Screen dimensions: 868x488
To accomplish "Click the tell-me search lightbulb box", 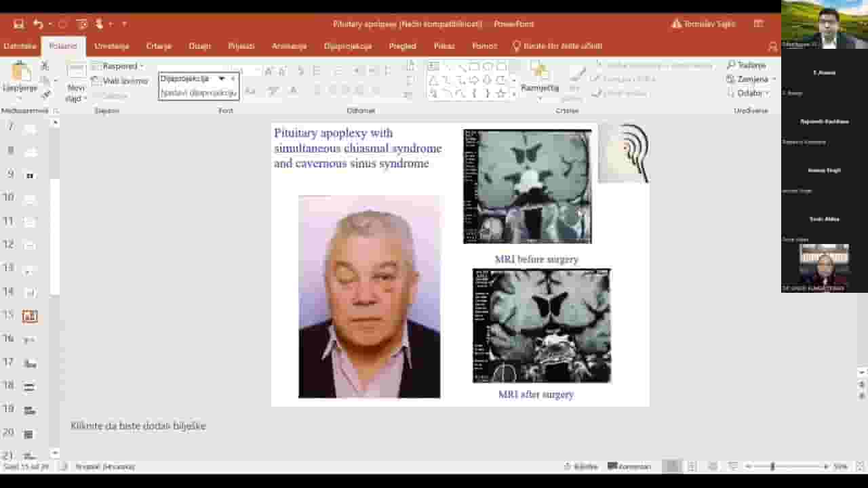I will tap(557, 46).
